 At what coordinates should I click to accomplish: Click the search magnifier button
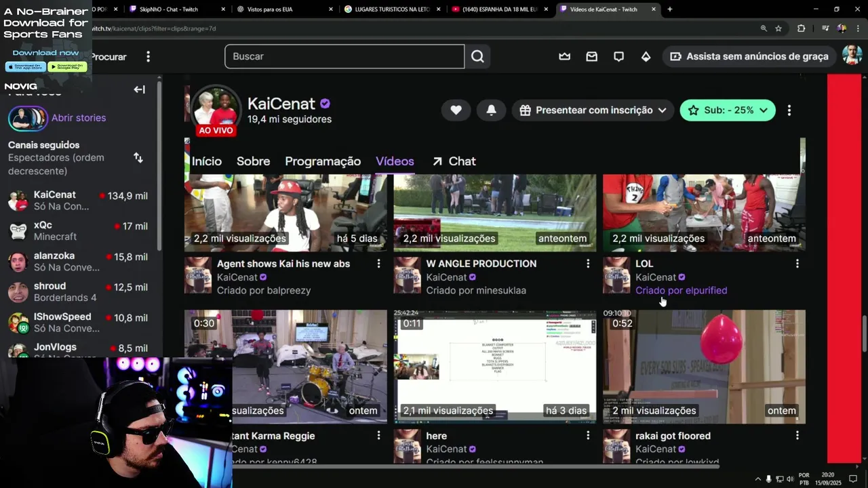[477, 56]
